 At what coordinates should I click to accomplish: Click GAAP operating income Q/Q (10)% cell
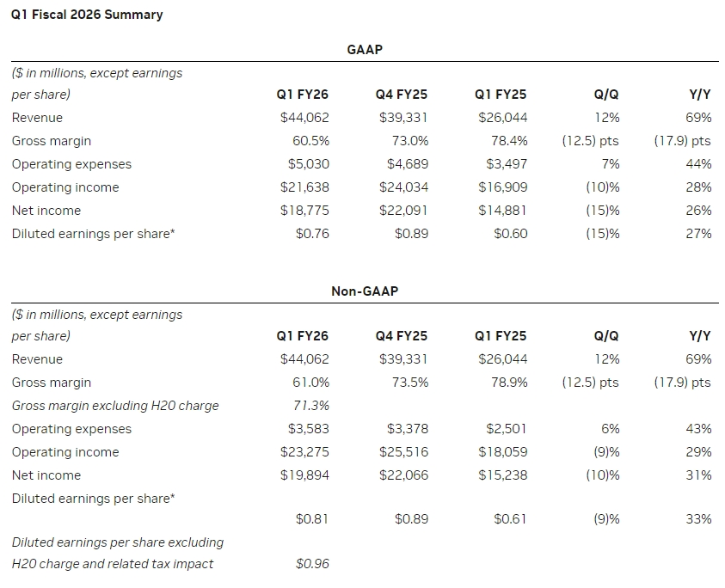coord(603,187)
